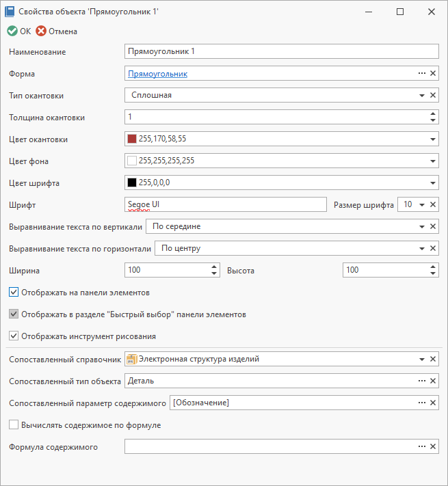Expand the Цвет фона color dropdown
Image resolution: width=448 pixels, height=486 pixels.
pos(433,161)
